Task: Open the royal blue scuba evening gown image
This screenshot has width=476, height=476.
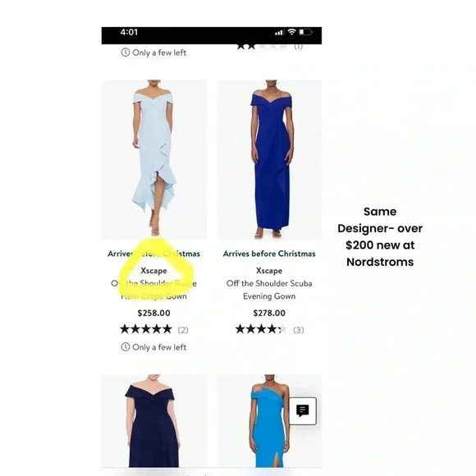Action: [269, 160]
